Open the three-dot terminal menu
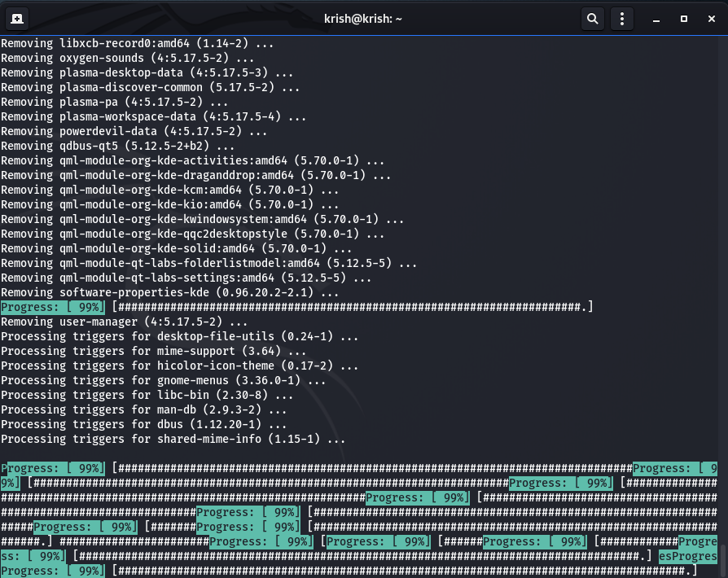Image resolution: width=728 pixels, height=578 pixels. [x=621, y=18]
